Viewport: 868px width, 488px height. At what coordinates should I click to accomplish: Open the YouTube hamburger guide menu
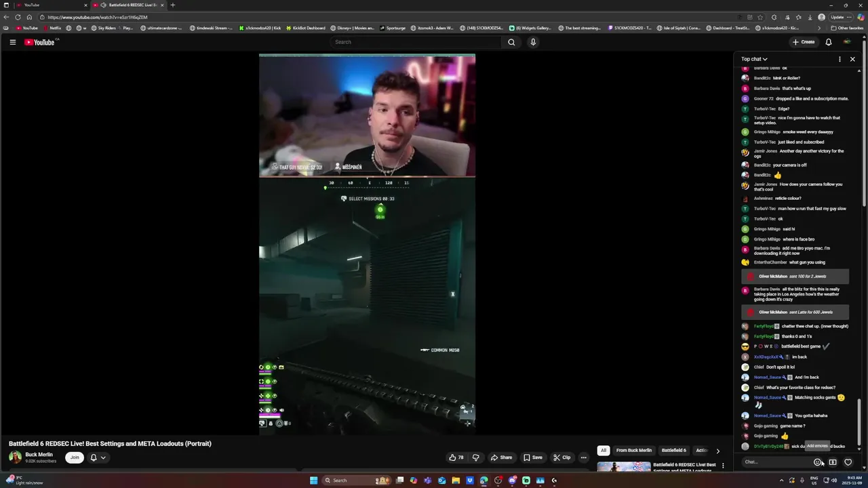click(12, 42)
